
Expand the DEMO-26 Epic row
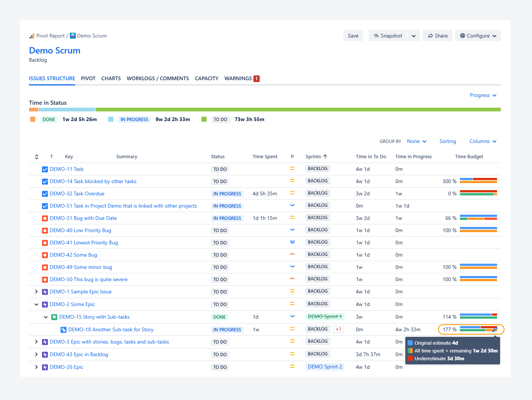coord(36,367)
